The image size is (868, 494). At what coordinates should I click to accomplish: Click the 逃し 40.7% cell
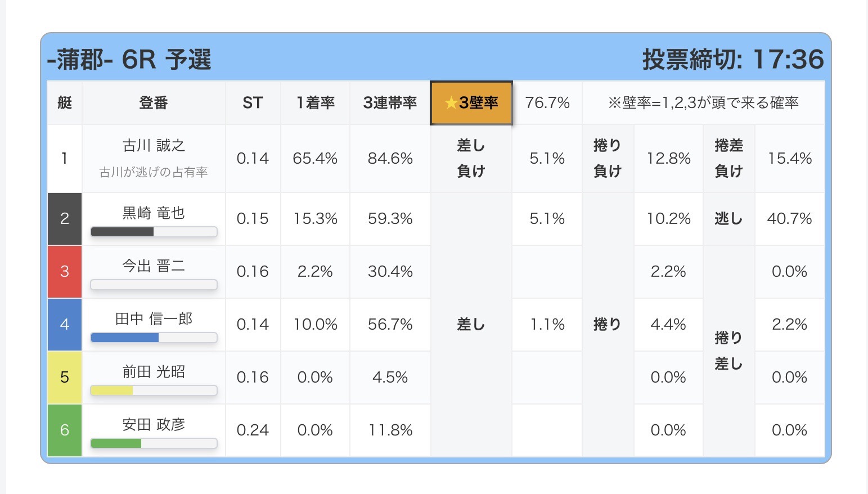[x=789, y=219]
